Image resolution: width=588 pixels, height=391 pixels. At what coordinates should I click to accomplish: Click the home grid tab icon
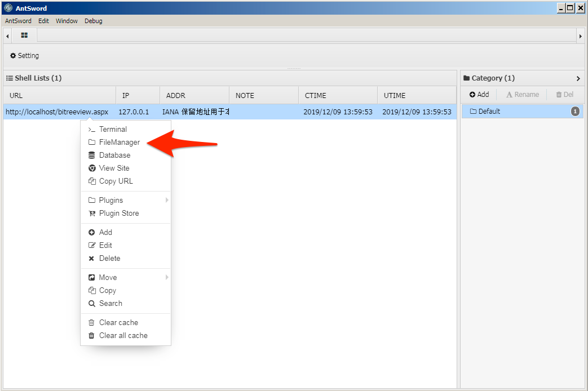[x=24, y=35]
